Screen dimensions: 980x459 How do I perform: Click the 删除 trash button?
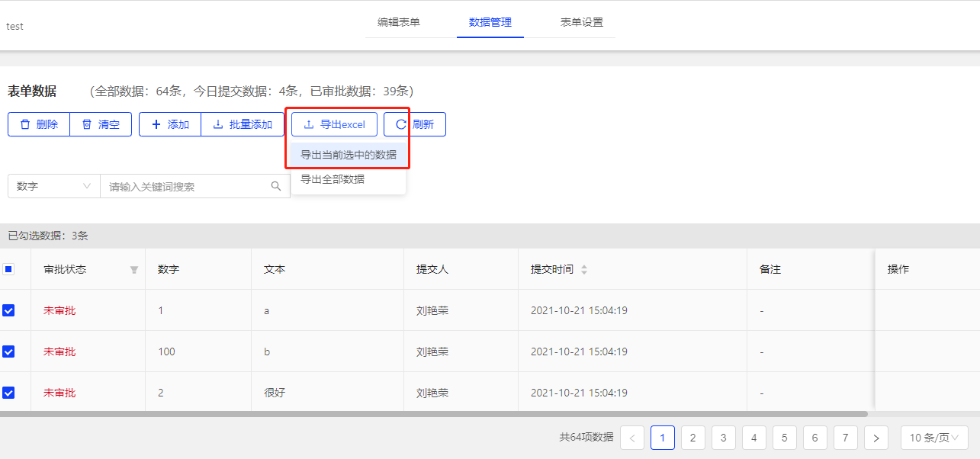tap(39, 124)
